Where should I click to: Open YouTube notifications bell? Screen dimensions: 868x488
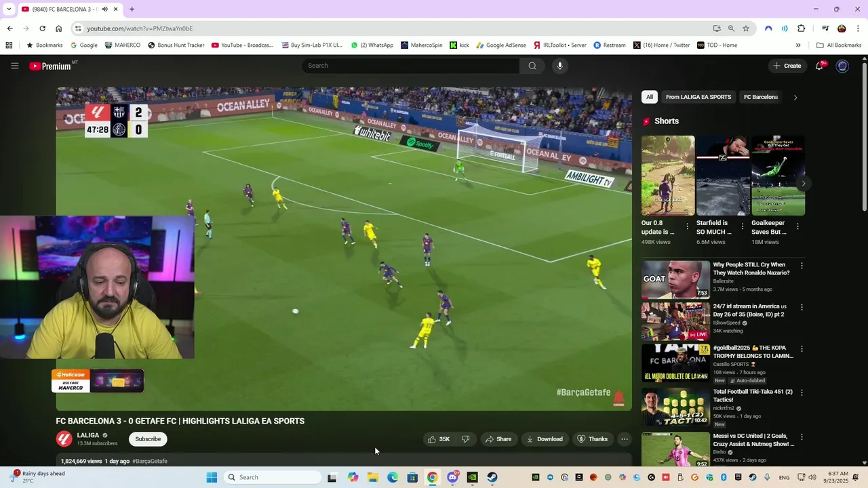coord(819,66)
